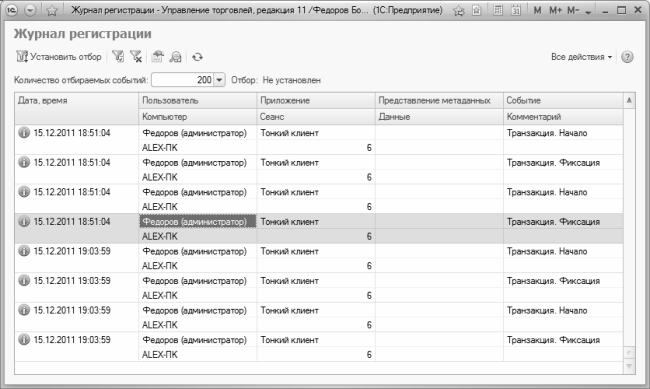Click the M+ memory button
This screenshot has height=389, width=650.
tap(555, 10)
